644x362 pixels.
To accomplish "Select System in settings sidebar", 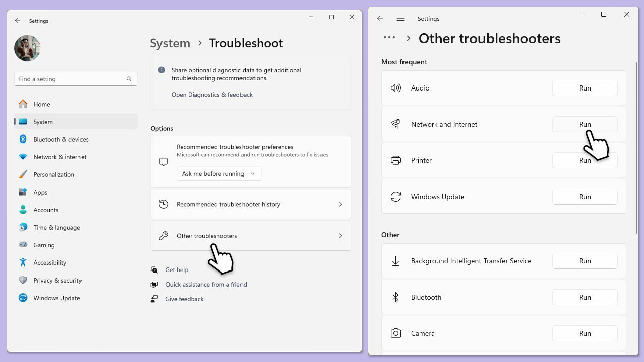I will [x=75, y=122].
